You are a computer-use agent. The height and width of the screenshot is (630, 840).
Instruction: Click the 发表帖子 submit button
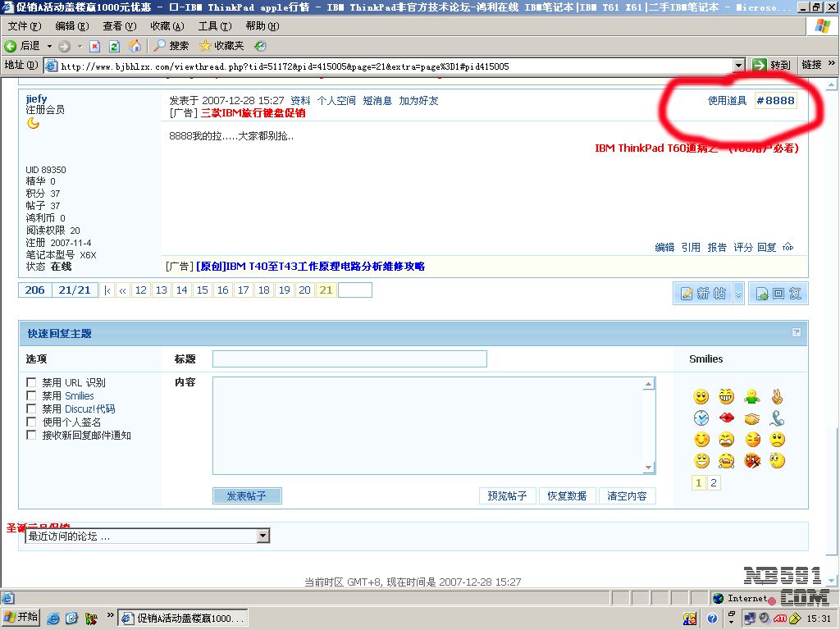click(x=247, y=495)
